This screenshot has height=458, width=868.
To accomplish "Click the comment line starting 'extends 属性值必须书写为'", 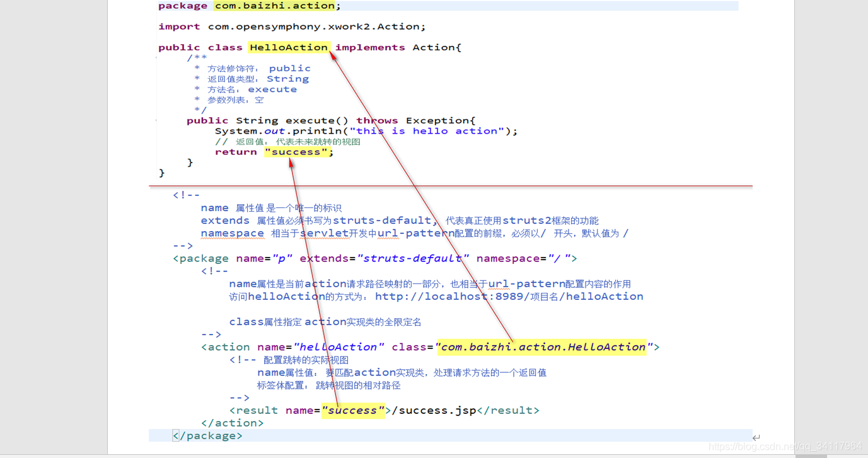I will 400,220.
